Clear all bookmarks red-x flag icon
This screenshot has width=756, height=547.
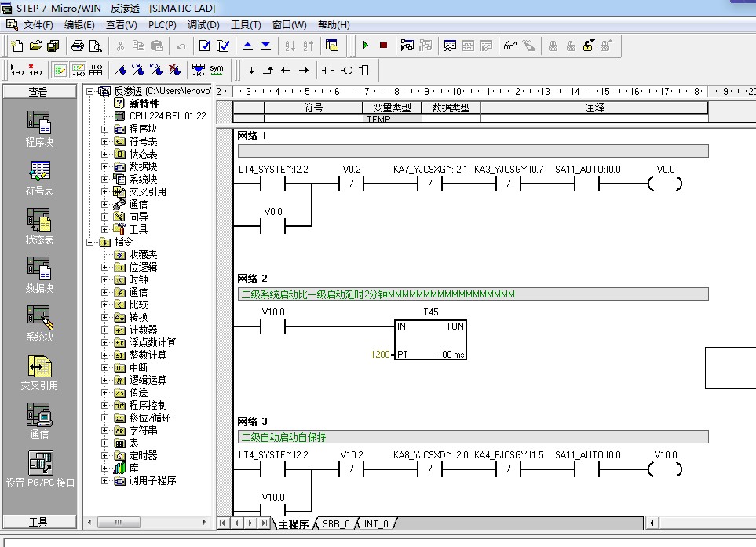pyautogui.click(x=174, y=71)
